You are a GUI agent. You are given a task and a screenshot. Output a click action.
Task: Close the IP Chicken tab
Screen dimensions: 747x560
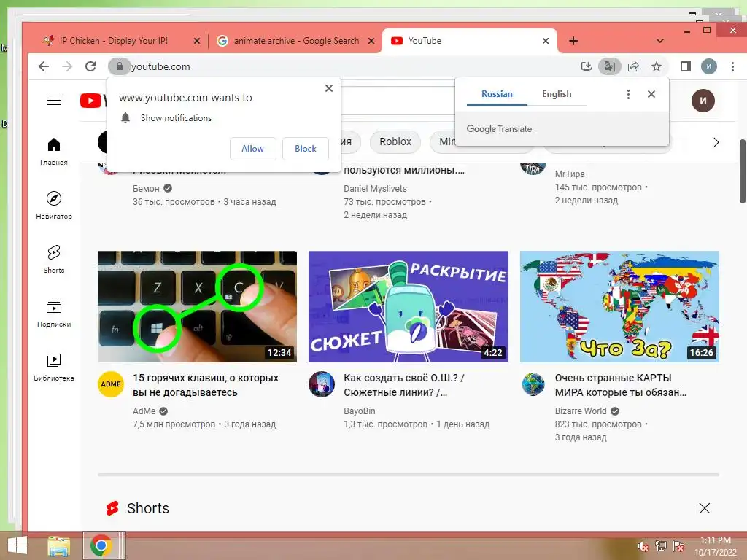point(197,41)
